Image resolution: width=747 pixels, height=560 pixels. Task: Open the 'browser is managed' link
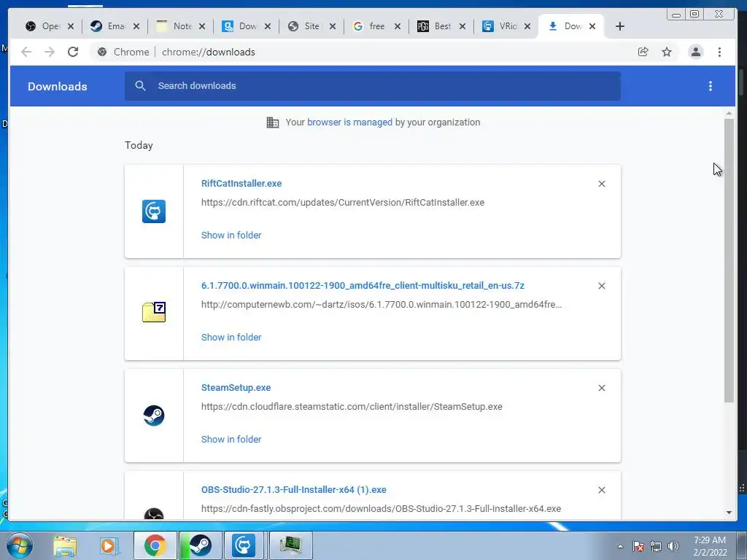click(349, 122)
